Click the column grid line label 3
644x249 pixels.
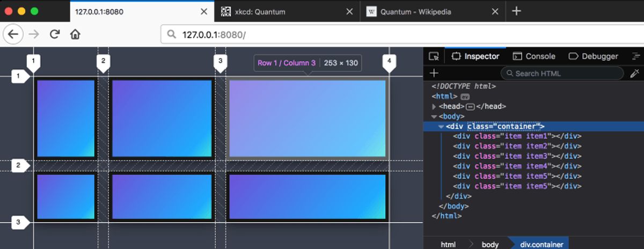[x=220, y=63]
